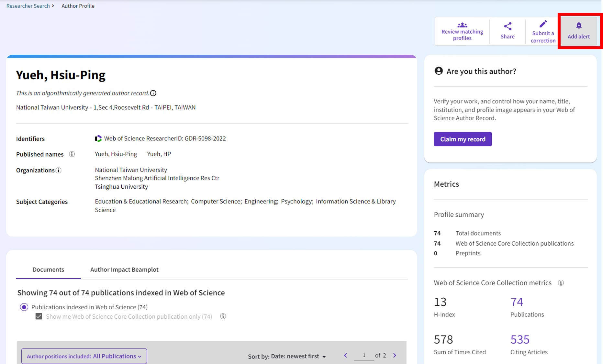
Task: Click Engineering subject category
Action: [x=261, y=201]
